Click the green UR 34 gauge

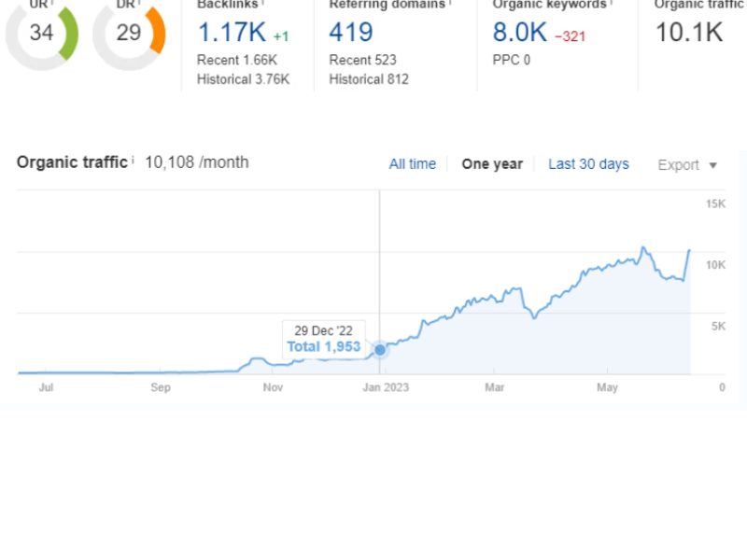click(41, 34)
